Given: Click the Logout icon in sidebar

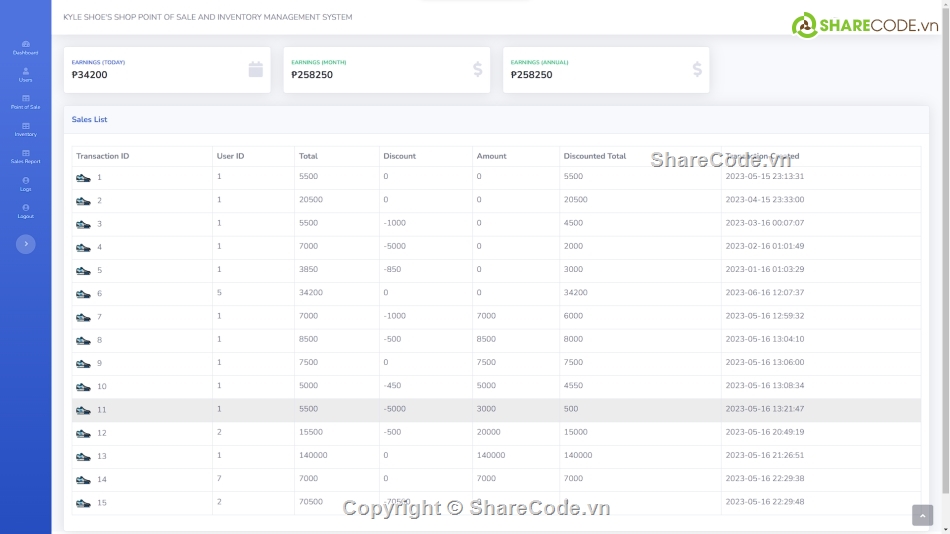Looking at the screenshot, I should point(25,208).
